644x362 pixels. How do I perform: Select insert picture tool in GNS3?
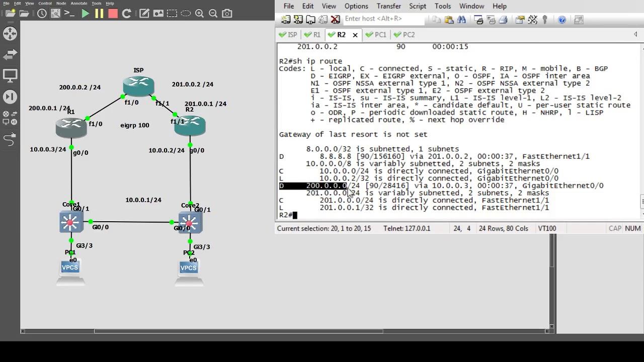coord(158,14)
